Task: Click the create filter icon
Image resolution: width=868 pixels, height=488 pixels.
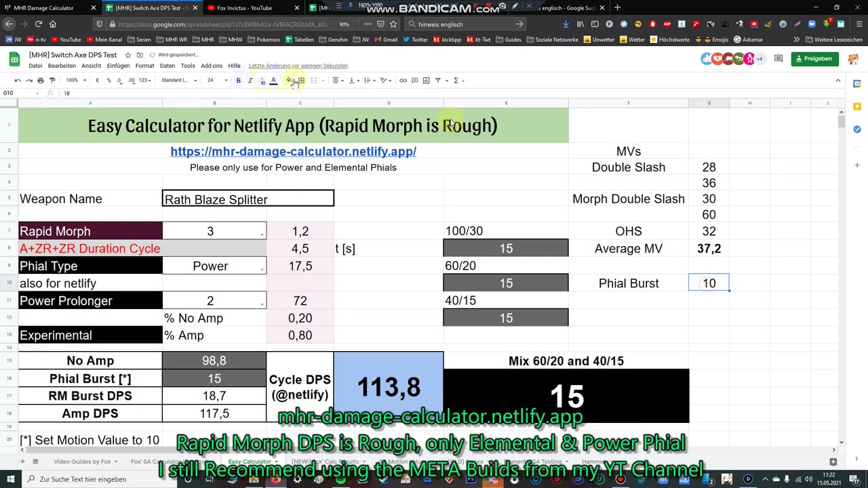Action: pos(437,81)
